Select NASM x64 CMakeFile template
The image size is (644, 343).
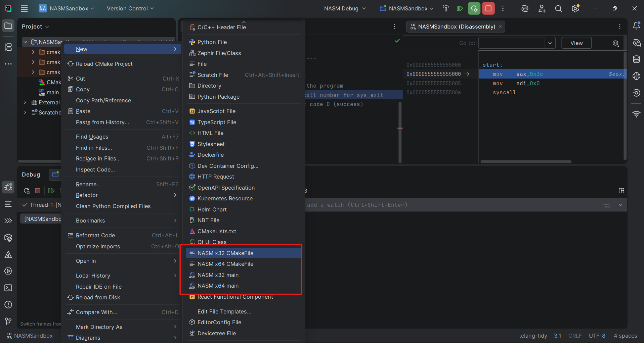(x=243, y=264)
